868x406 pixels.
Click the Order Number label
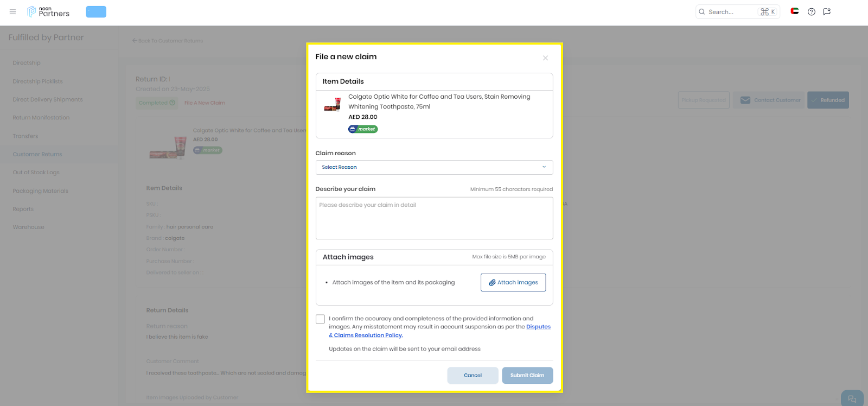(x=165, y=250)
